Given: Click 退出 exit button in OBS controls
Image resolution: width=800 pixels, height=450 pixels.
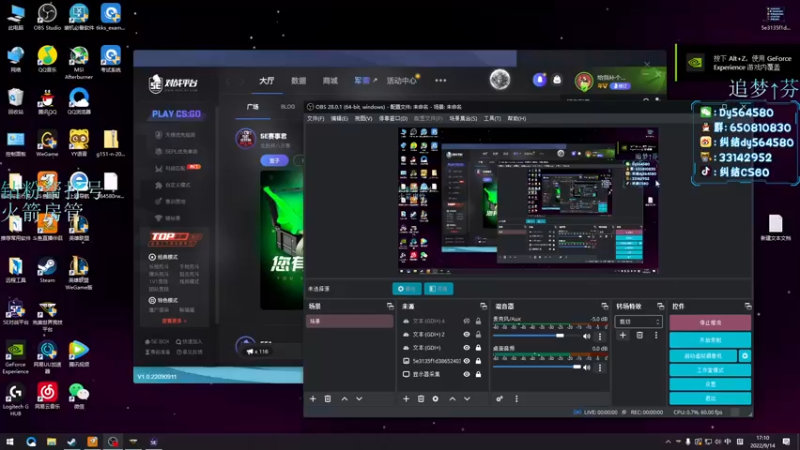Looking at the screenshot, I should click(710, 398).
